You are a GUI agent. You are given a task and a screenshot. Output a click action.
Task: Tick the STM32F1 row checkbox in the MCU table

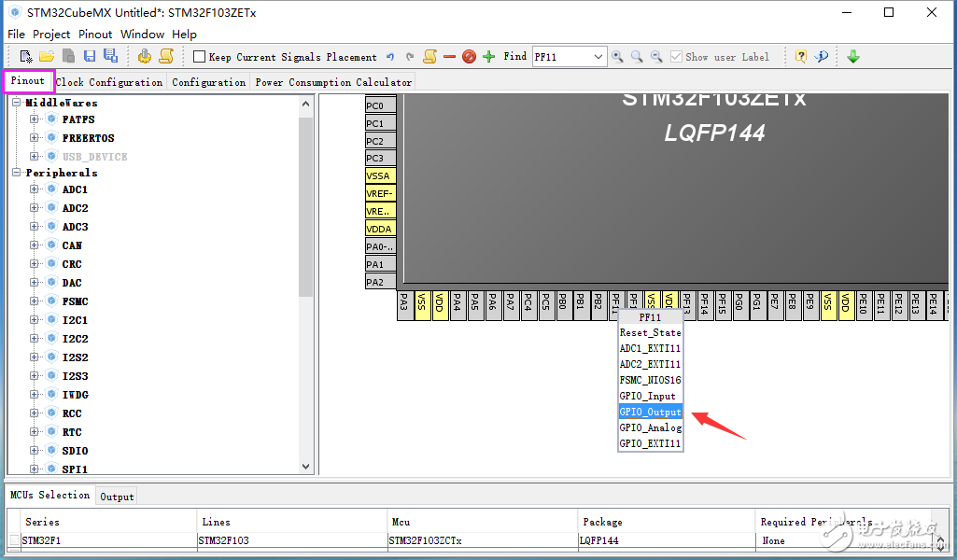pos(14,540)
